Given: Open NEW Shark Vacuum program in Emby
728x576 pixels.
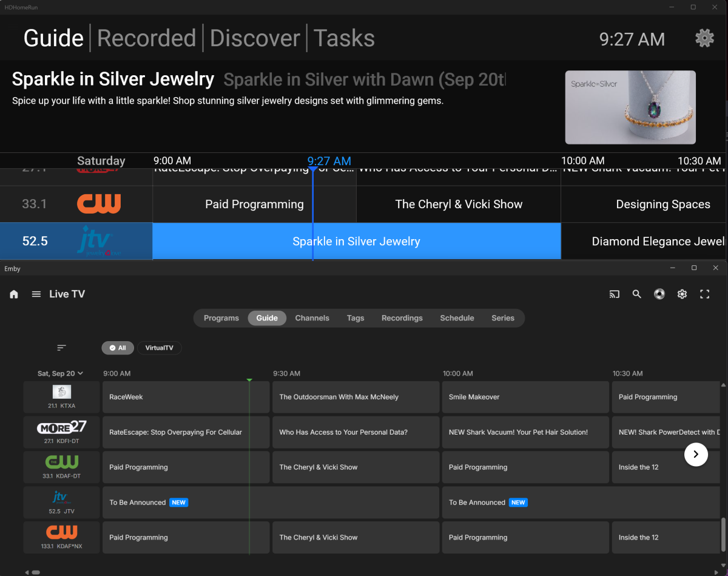Looking at the screenshot, I should [525, 432].
